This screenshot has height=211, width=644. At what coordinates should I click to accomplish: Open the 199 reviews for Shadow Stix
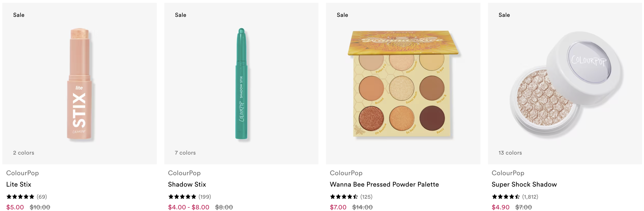click(x=205, y=197)
